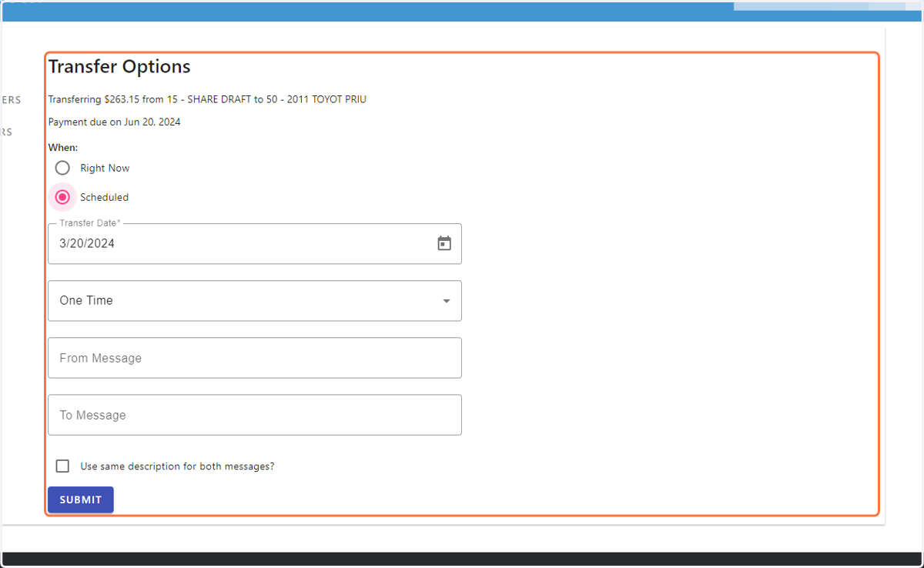924x568 pixels.
Task: Click the Transfer Date field showing 3/20/2024
Action: tap(255, 244)
